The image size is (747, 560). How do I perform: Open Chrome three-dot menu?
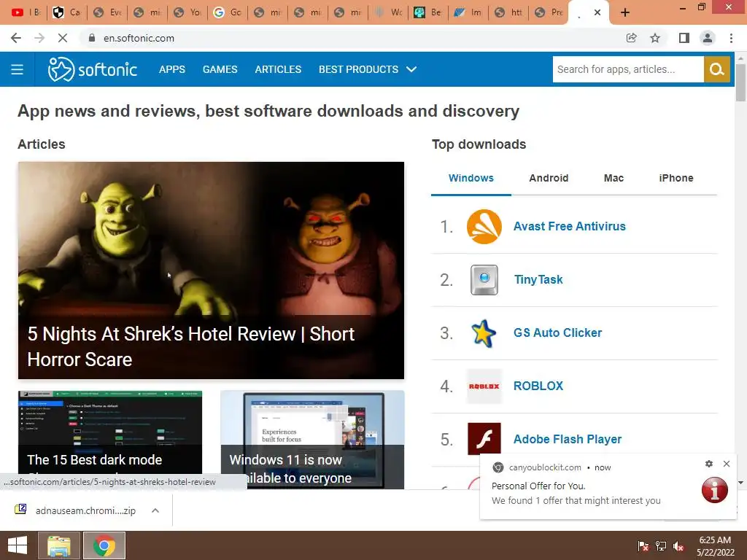(x=731, y=38)
